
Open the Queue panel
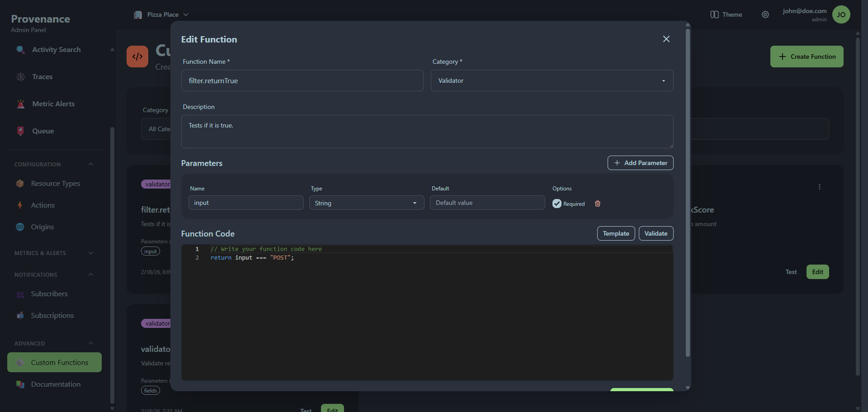click(x=43, y=131)
